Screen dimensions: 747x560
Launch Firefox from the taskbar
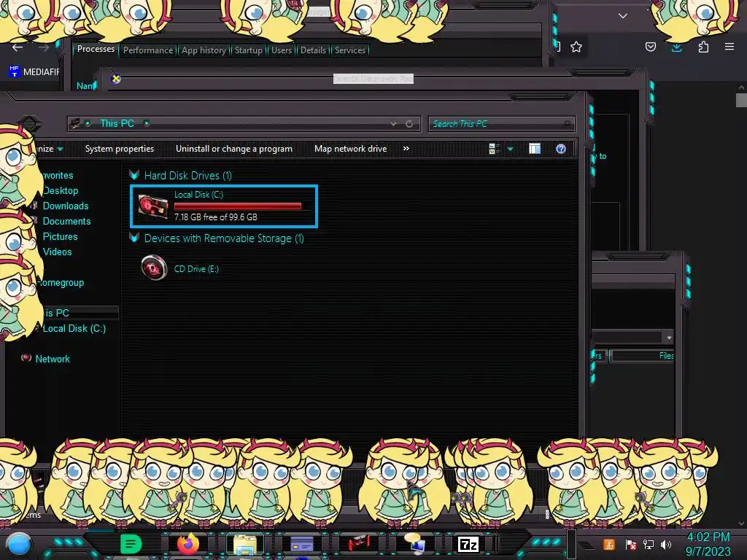(x=187, y=544)
